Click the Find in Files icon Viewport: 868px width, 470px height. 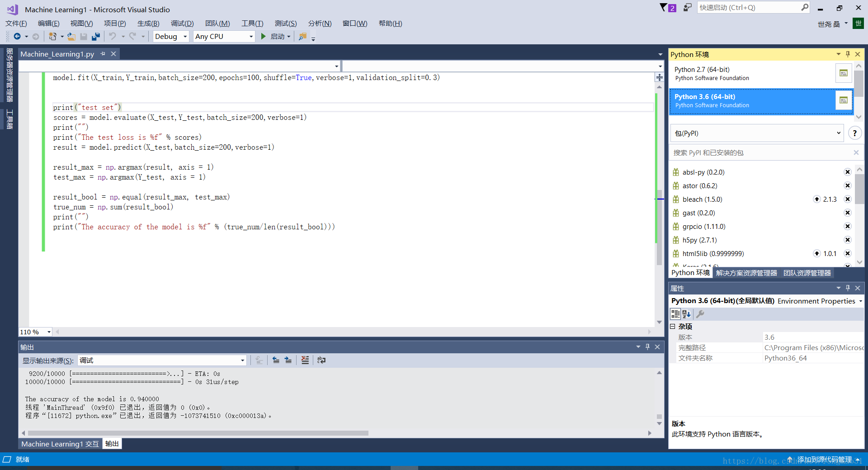(x=302, y=37)
